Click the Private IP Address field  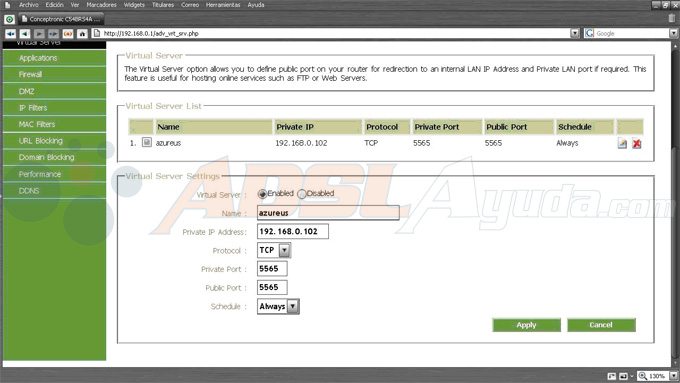293,232
